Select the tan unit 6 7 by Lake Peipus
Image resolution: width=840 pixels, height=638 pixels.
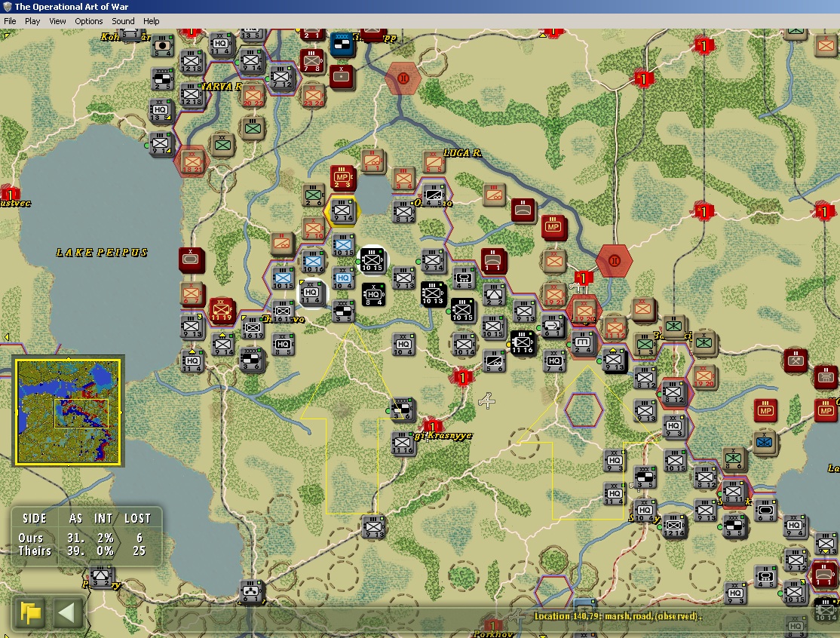(x=191, y=293)
